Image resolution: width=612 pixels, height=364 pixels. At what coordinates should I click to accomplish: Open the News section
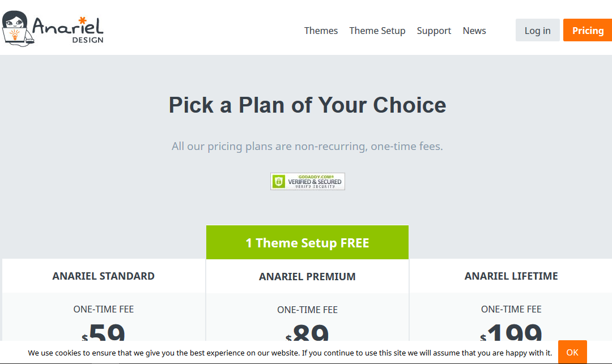474,31
